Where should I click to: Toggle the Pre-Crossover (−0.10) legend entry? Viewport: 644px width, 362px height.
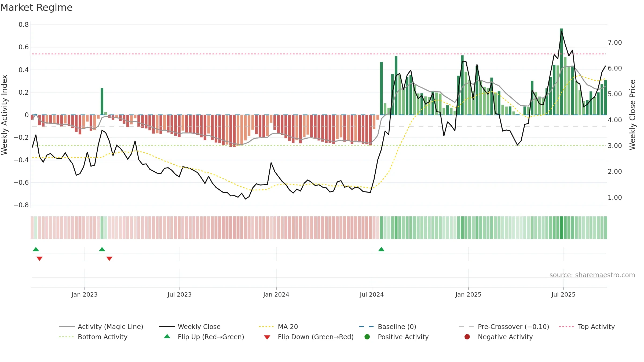click(x=504, y=327)
